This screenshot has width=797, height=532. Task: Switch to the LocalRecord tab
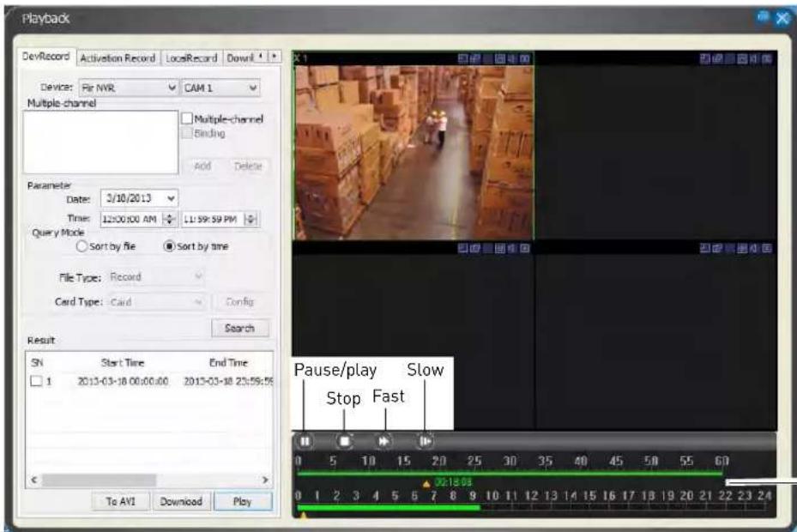tap(191, 58)
